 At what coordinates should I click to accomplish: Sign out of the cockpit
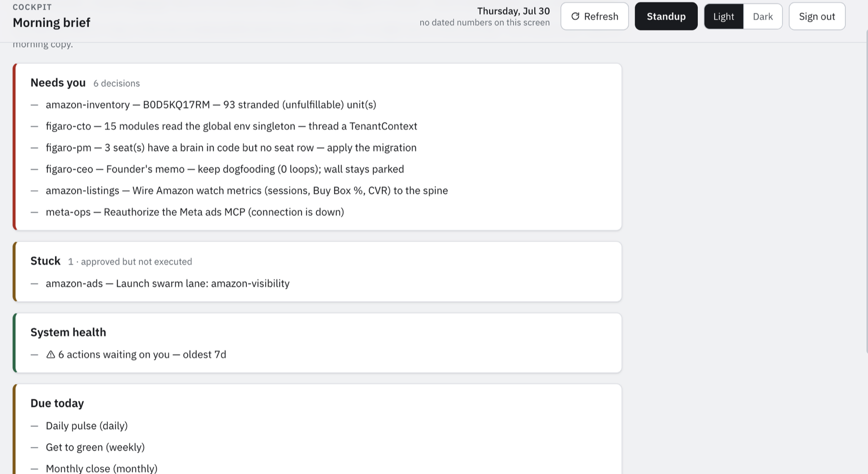tap(817, 16)
